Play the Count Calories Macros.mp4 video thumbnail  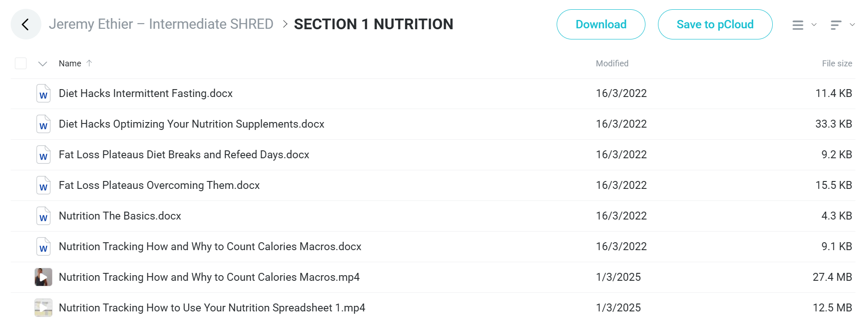(43, 277)
